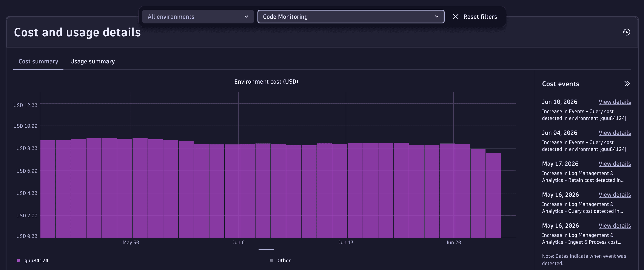
Task: Switch to the Usage summary tab
Action: coord(92,61)
